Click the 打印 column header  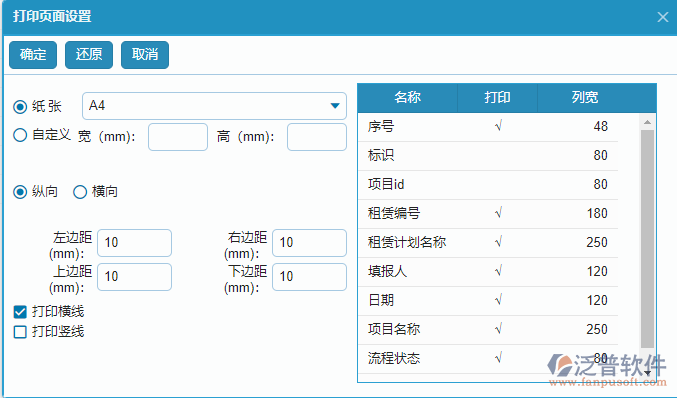pos(497,98)
